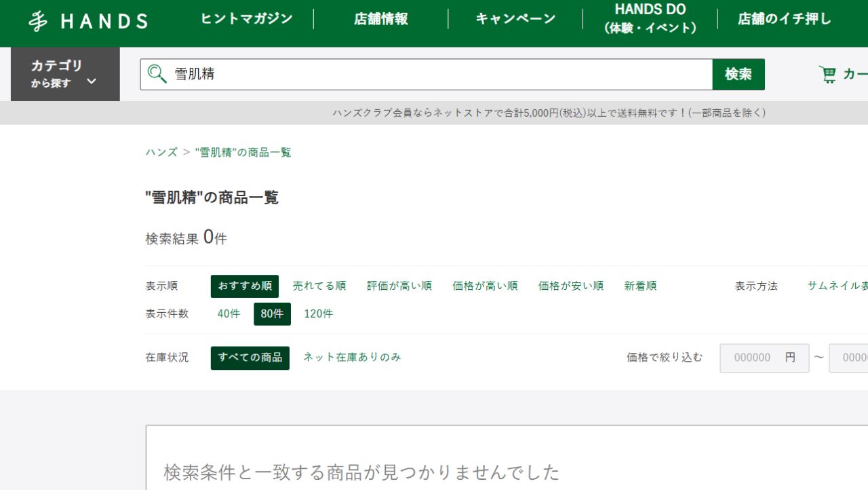Expand the カテゴリから探す dropdown
The width and height of the screenshot is (868, 490).
[x=65, y=74]
